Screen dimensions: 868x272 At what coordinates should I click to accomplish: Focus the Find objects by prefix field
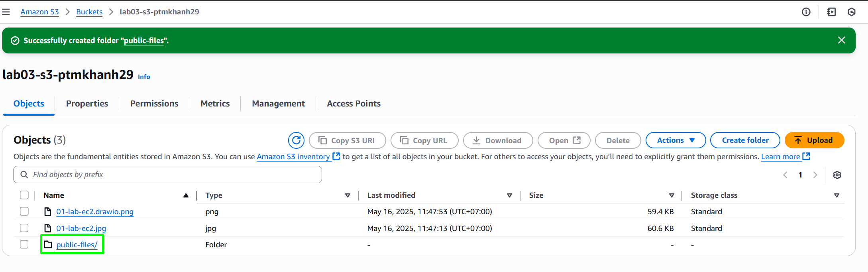[167, 175]
